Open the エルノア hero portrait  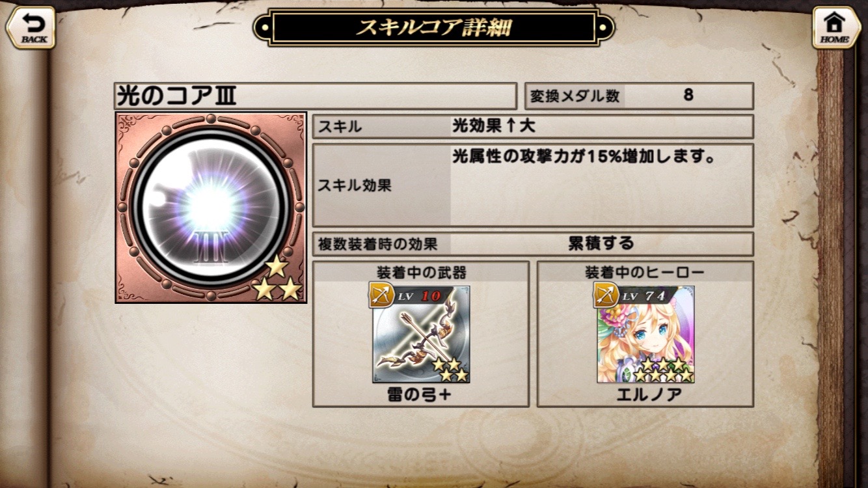pyautogui.click(x=645, y=334)
